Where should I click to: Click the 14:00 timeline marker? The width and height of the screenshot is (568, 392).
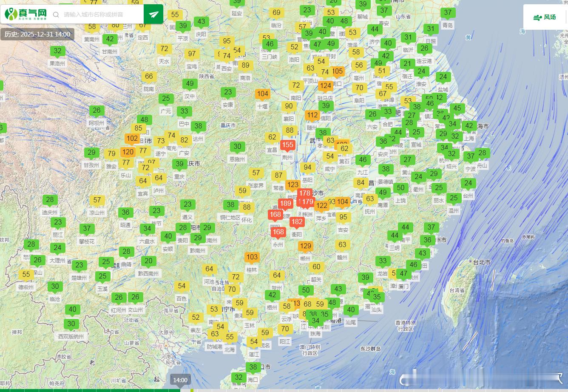click(x=180, y=380)
